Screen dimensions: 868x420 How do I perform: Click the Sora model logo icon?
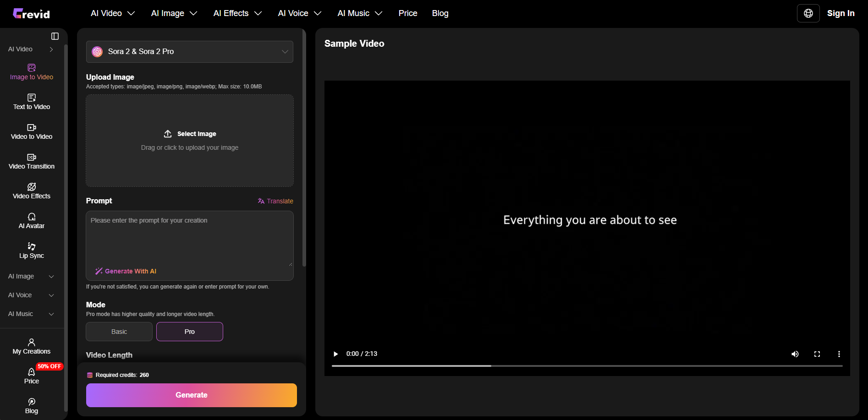[x=97, y=52]
